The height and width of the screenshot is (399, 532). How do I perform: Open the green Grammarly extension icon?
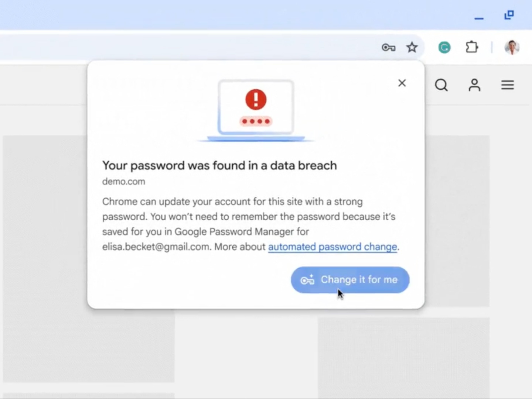444,48
